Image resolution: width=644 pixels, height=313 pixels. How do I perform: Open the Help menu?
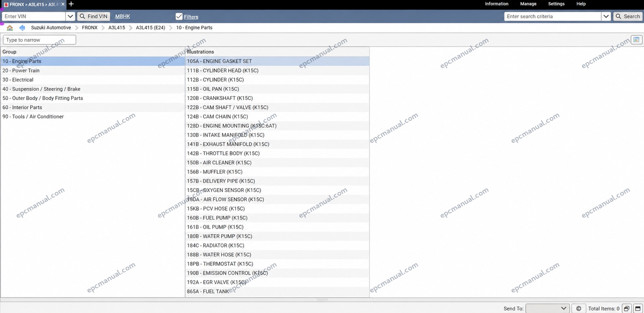pos(581,4)
